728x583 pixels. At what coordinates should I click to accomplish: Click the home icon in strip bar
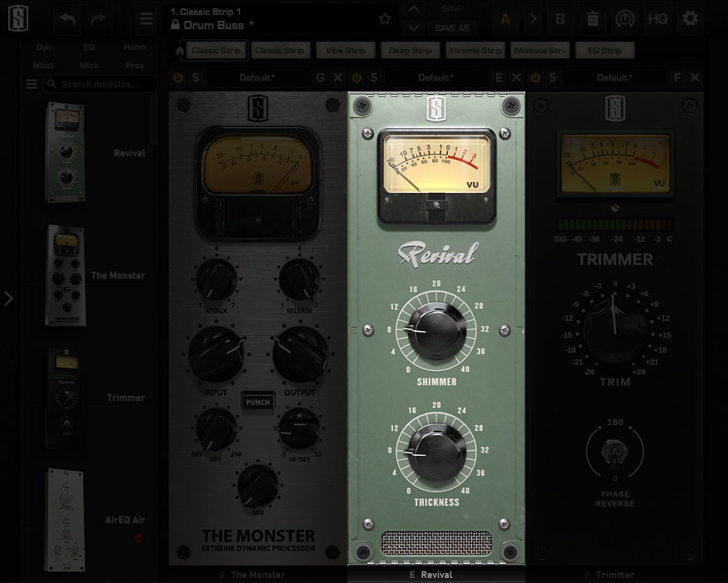(180, 51)
